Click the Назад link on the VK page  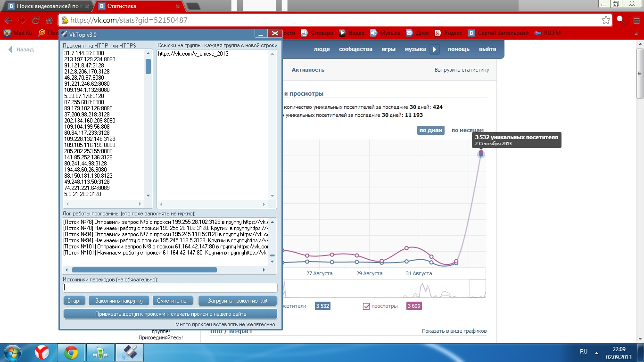pos(22,49)
